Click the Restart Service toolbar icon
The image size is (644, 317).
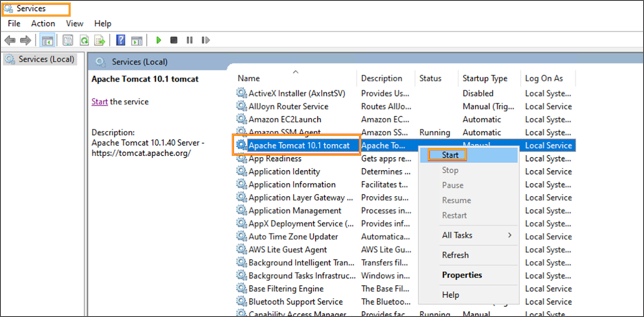point(206,40)
